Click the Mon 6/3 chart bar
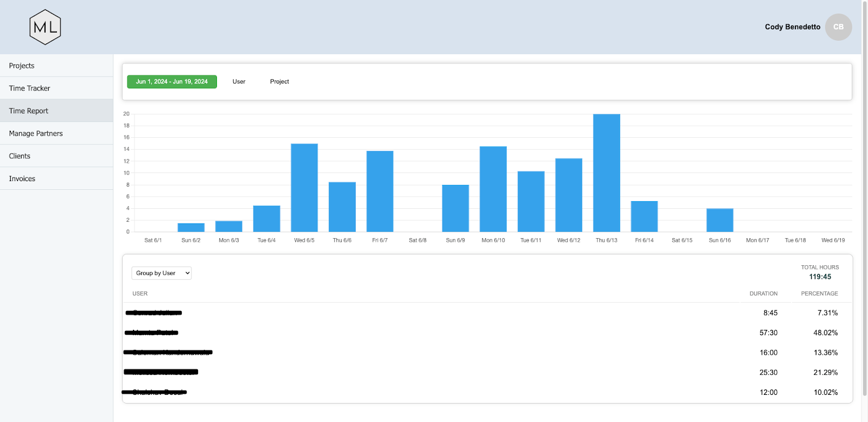 (x=229, y=227)
